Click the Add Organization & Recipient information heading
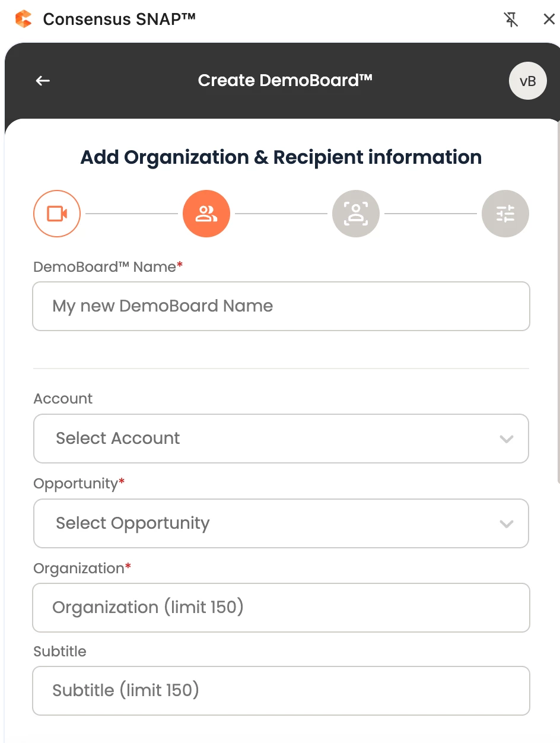Image resolution: width=560 pixels, height=743 pixels. [x=281, y=157]
